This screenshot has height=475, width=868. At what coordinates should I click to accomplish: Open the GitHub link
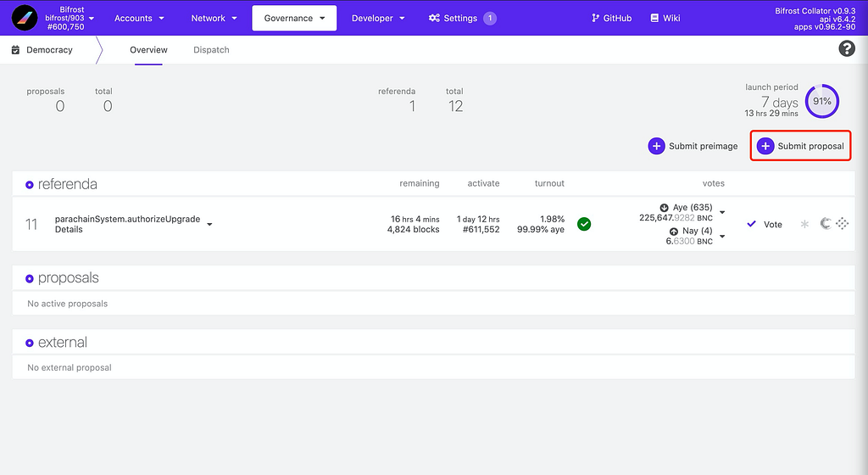611,19
